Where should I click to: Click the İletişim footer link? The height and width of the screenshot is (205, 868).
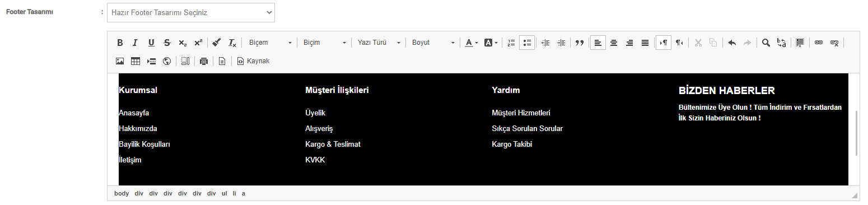[x=130, y=160]
